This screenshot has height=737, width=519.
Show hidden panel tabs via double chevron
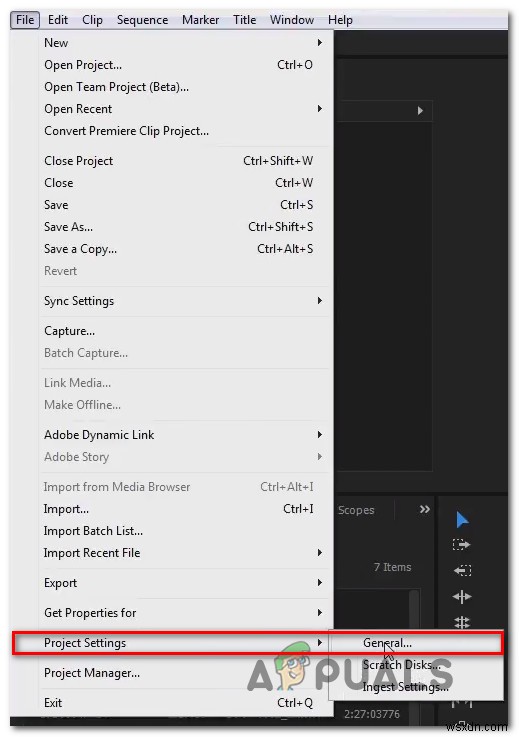click(425, 509)
